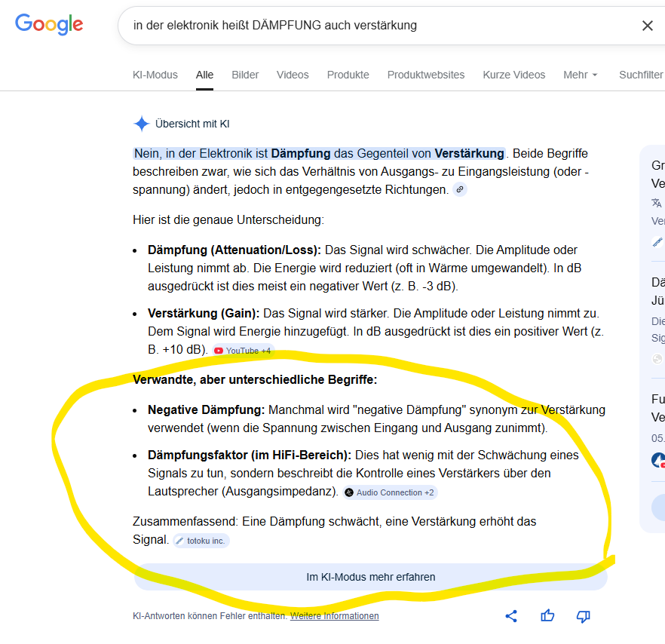Open the Weitere Informationen link
Image resolution: width=665 pixels, height=644 pixels.
click(334, 616)
